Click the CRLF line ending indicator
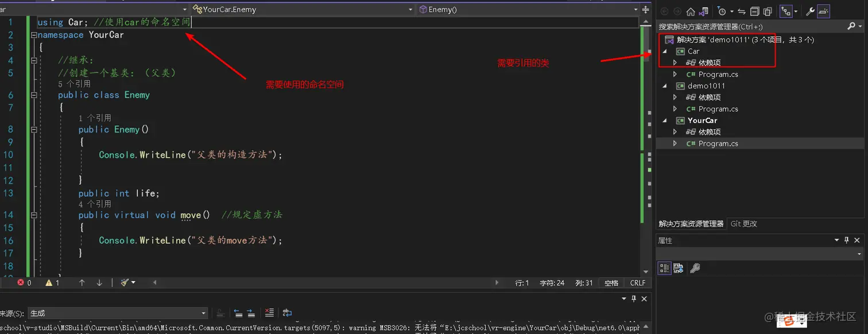The width and height of the screenshot is (868, 334). coord(638,283)
